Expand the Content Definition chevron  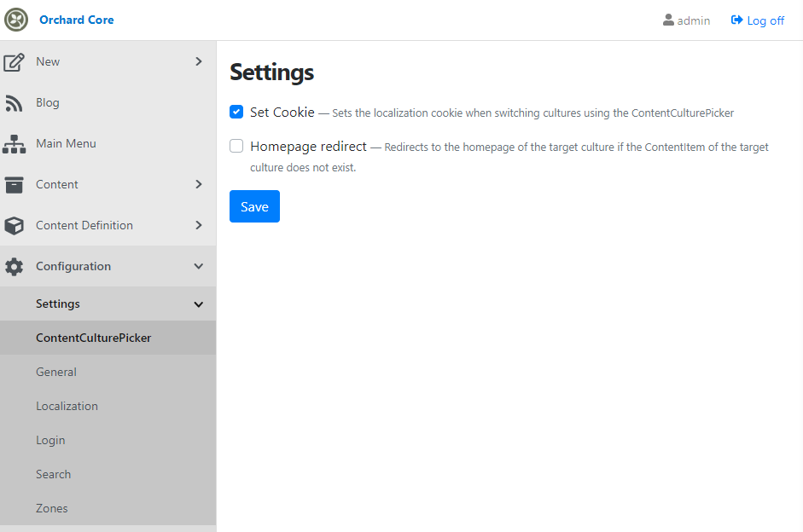(x=199, y=225)
